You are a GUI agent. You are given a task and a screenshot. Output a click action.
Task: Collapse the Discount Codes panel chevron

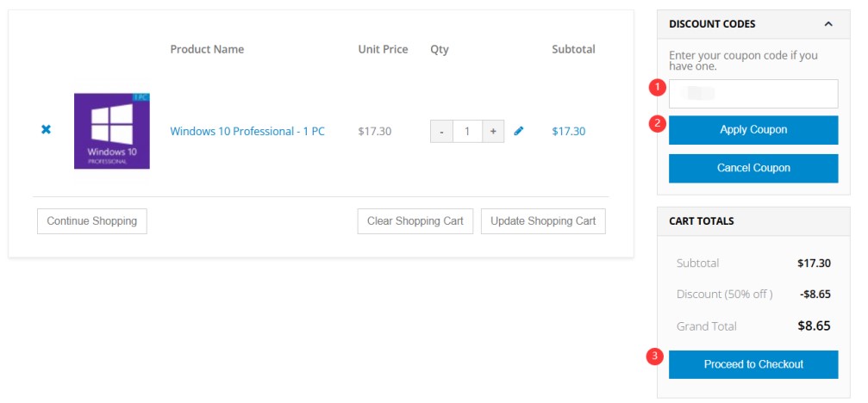tap(828, 24)
